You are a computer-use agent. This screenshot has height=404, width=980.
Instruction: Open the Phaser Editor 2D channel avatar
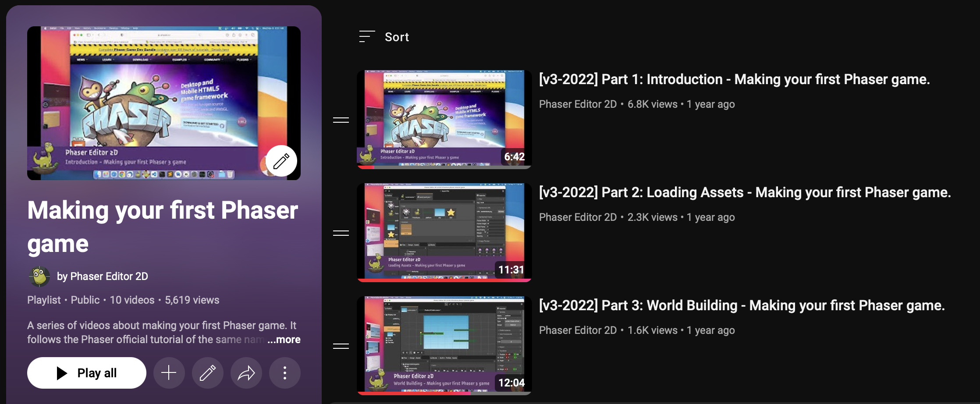(39, 276)
